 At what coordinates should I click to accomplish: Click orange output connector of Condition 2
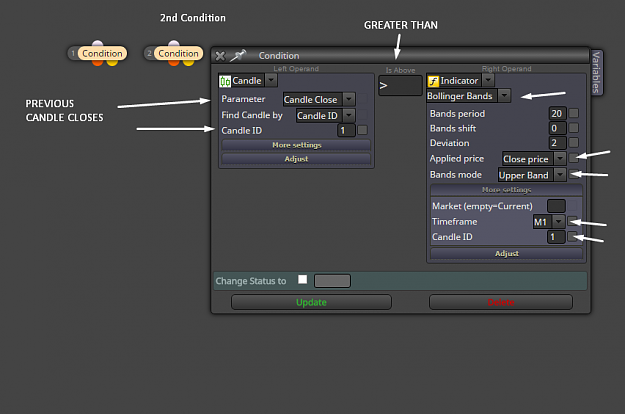click(174, 63)
